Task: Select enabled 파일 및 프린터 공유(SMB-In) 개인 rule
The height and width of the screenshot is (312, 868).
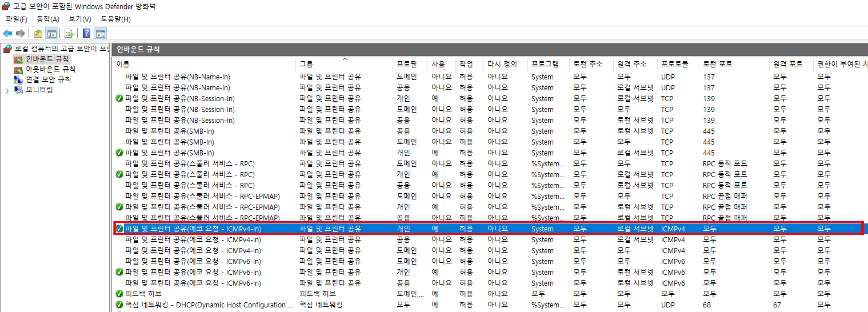Action: [x=169, y=153]
